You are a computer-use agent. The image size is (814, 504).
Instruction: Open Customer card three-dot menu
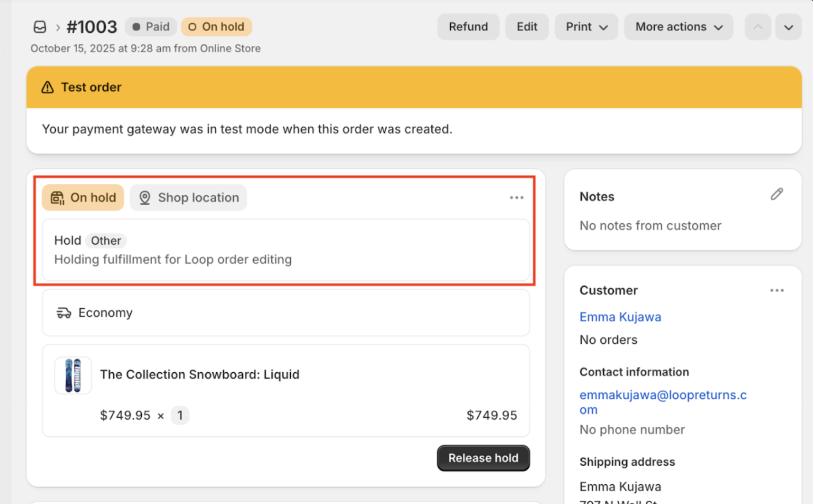point(777,290)
